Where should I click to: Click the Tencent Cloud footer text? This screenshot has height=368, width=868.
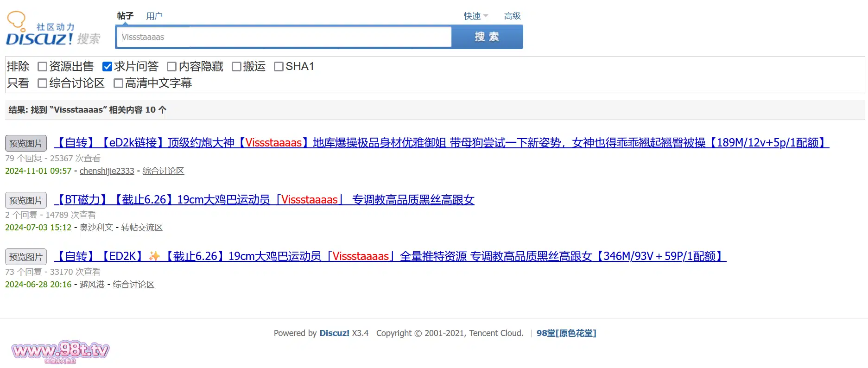click(496, 333)
